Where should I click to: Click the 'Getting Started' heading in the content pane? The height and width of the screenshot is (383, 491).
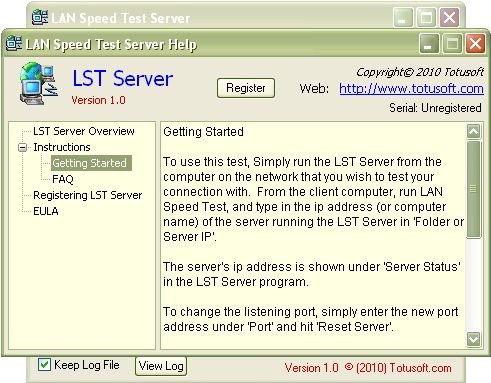(203, 132)
